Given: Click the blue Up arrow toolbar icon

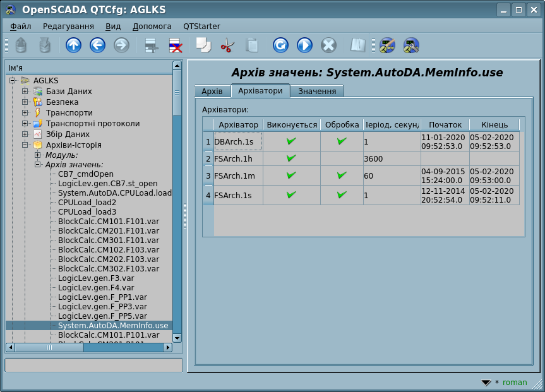Looking at the screenshot, I should pos(74,45).
